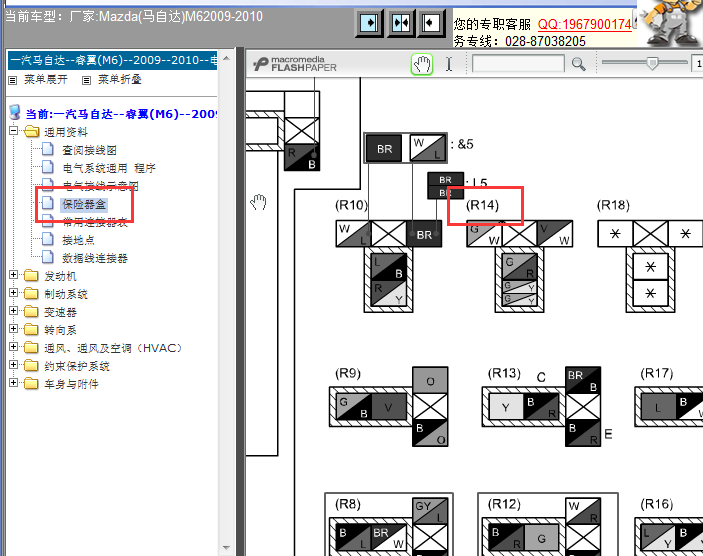This screenshot has height=556, width=703.
Task: Open the 接地点 document
Action: coord(78,240)
